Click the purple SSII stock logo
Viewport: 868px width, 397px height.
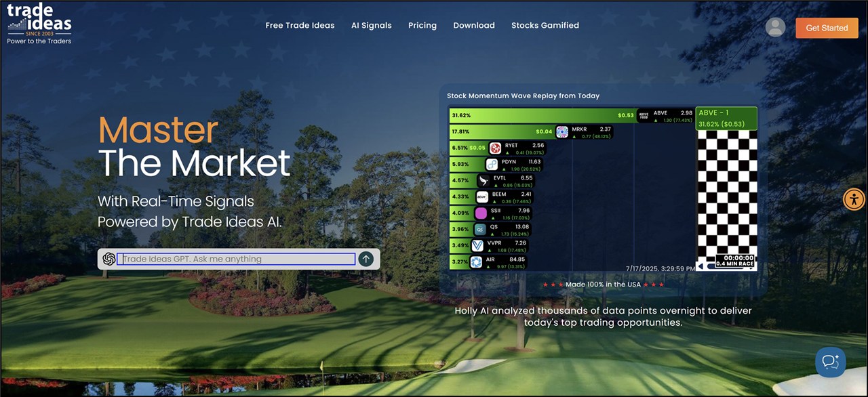tap(481, 213)
